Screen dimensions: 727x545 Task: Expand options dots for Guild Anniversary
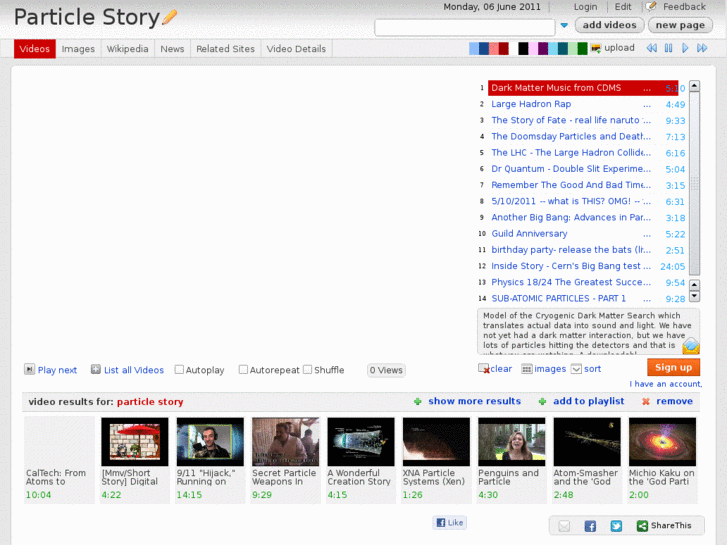click(647, 236)
